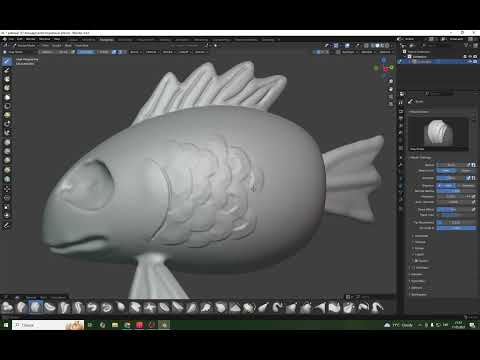Toggle visibility eye of the selected outliner object
The width and height of the screenshot is (480, 360).
pyautogui.click(x=469, y=62)
